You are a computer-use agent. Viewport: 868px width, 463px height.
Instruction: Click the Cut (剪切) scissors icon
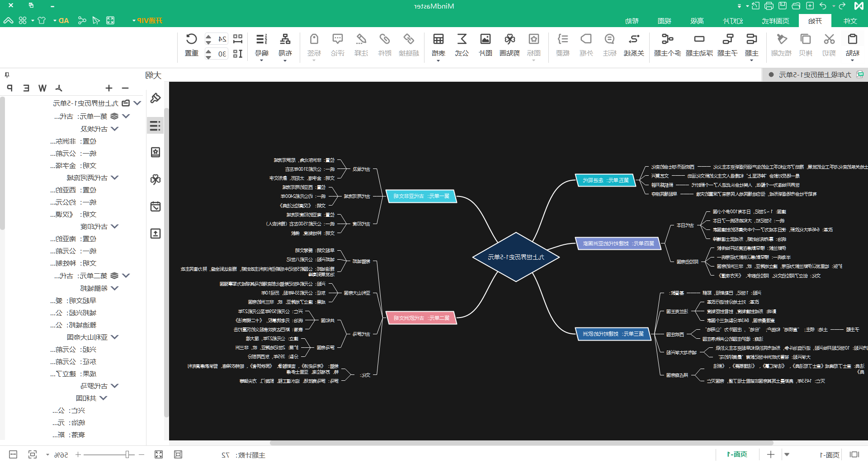tap(829, 45)
